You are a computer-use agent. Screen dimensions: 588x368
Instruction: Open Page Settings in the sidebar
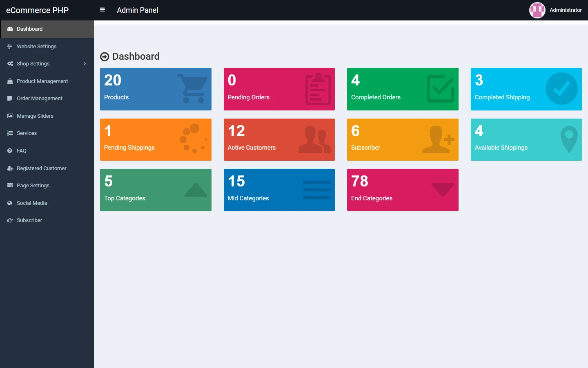(x=47, y=186)
